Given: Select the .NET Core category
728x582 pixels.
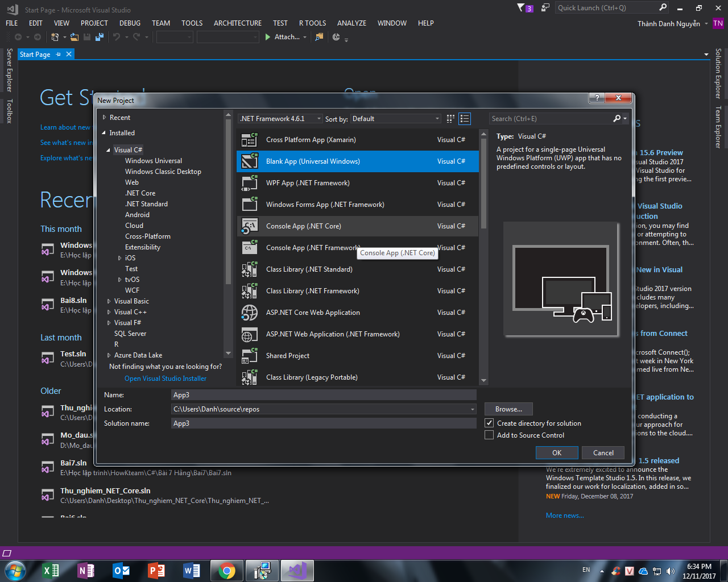Looking at the screenshot, I should pyautogui.click(x=140, y=193).
